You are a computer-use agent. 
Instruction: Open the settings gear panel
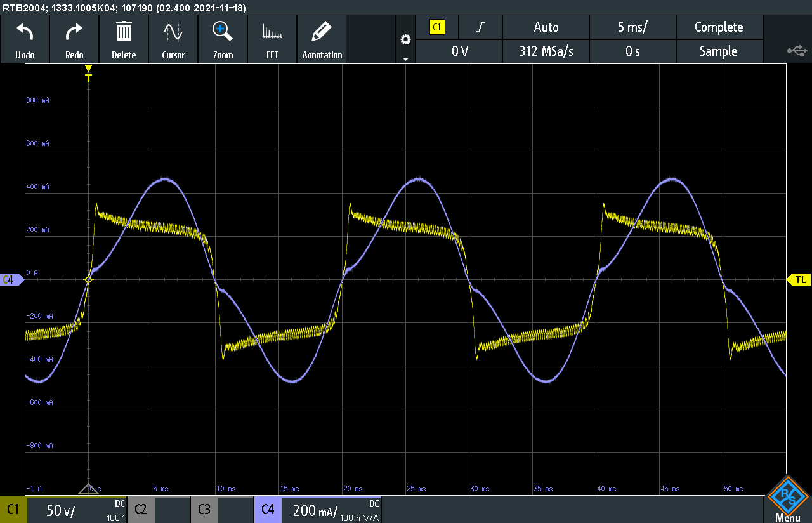(x=405, y=39)
